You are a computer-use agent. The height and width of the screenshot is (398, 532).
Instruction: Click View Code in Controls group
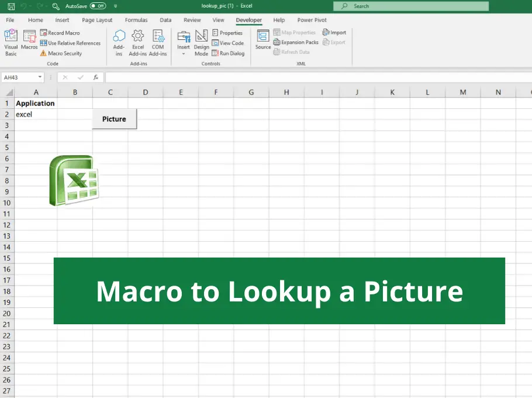click(x=227, y=42)
